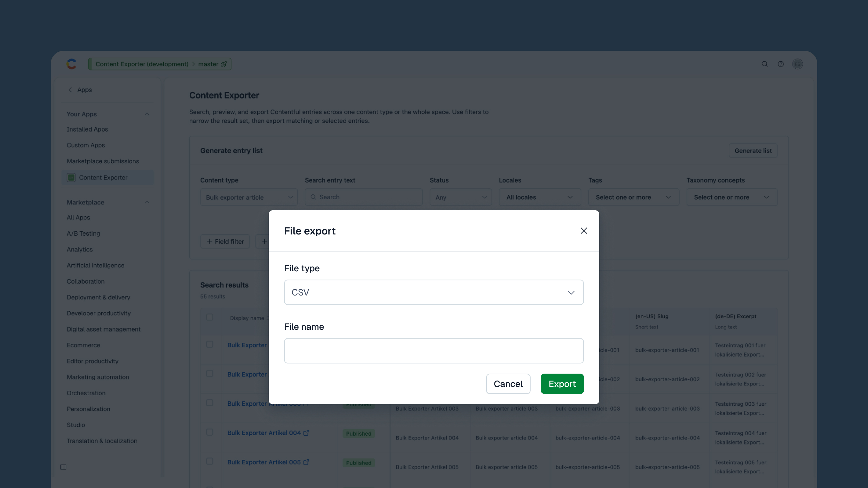Focus the File name input field

tap(434, 350)
